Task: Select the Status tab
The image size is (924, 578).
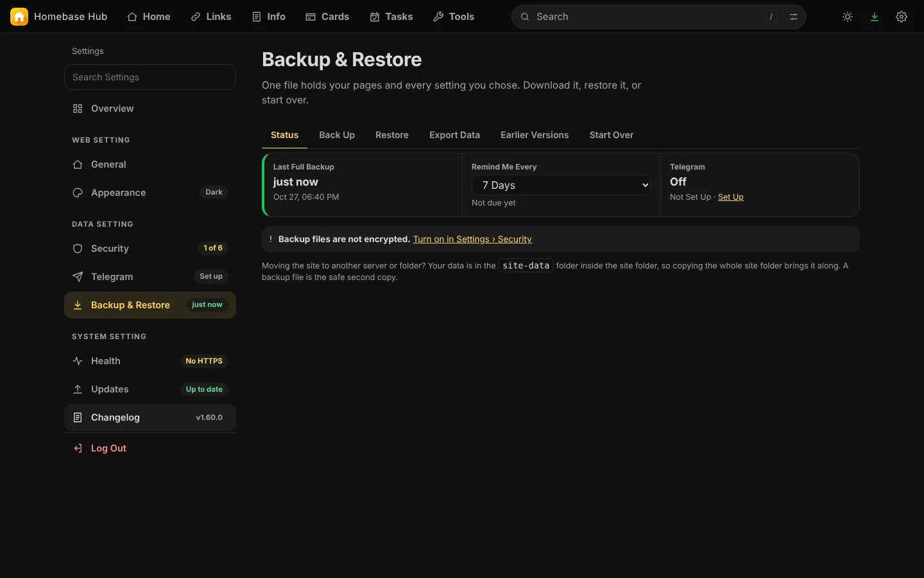Action: coord(284,135)
